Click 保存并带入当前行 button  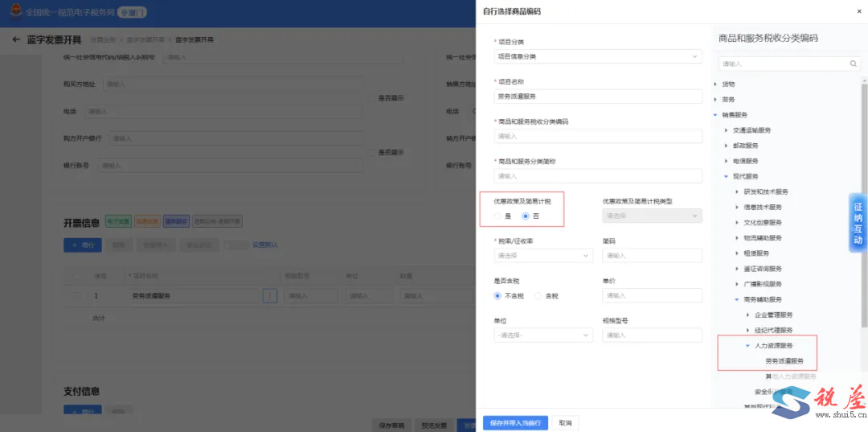tap(515, 423)
